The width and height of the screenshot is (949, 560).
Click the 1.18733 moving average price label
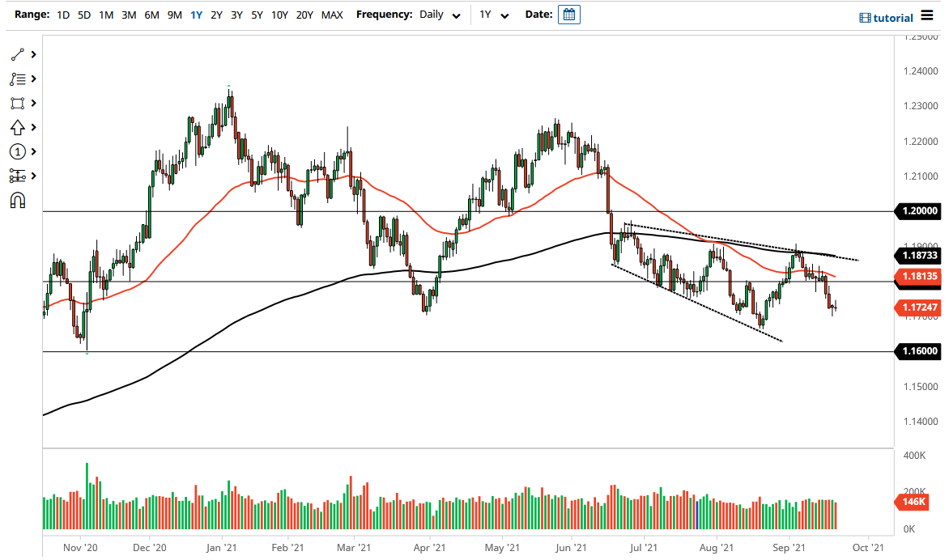(x=917, y=255)
